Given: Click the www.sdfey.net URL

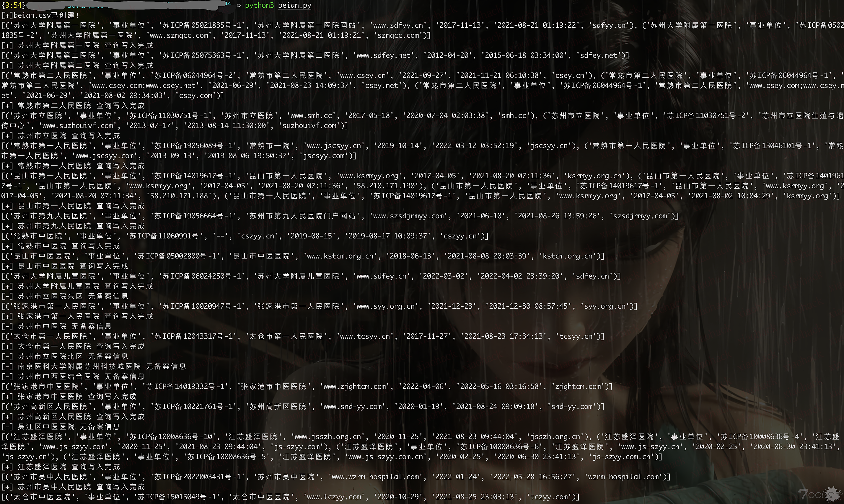Looking at the screenshot, I should (x=383, y=55).
